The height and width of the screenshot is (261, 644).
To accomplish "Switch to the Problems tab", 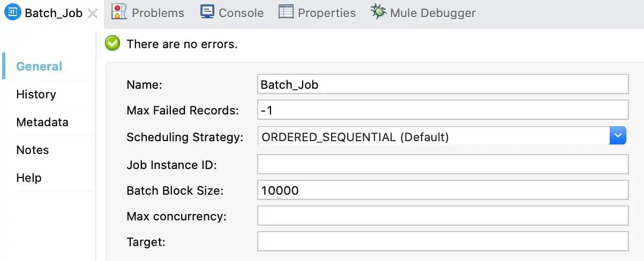I will point(158,13).
